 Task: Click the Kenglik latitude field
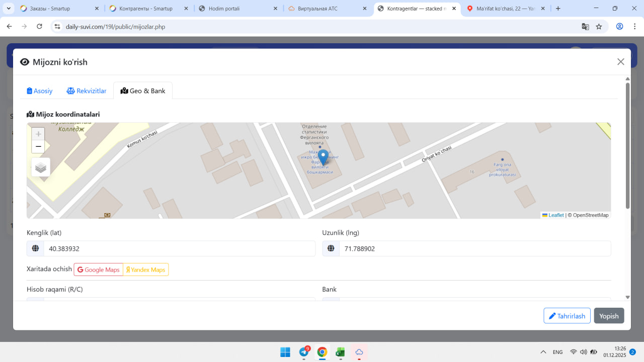179,248
